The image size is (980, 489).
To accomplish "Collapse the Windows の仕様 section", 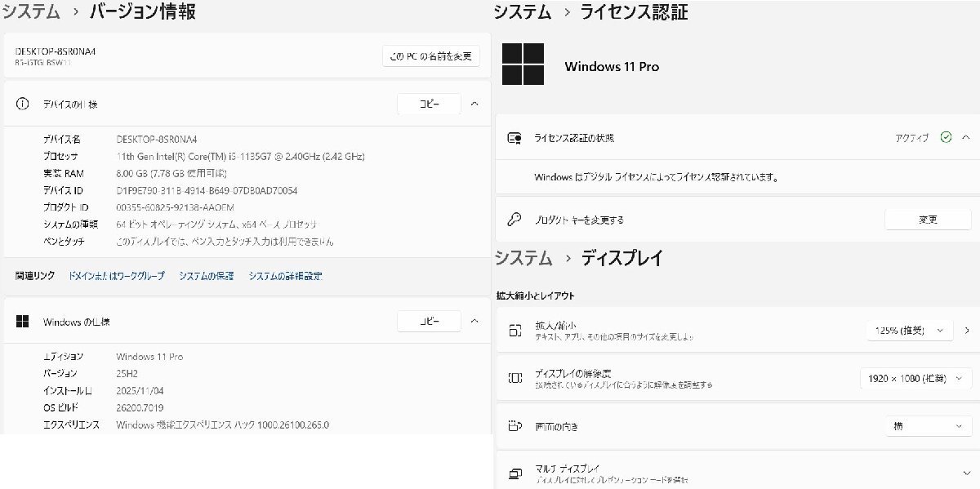I will pos(474,321).
